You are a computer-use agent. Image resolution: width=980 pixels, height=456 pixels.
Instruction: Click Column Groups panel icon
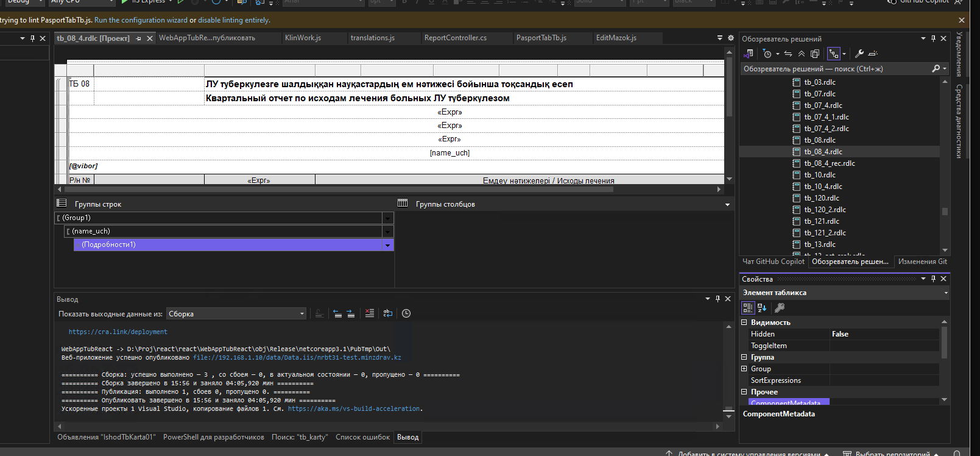click(x=403, y=203)
